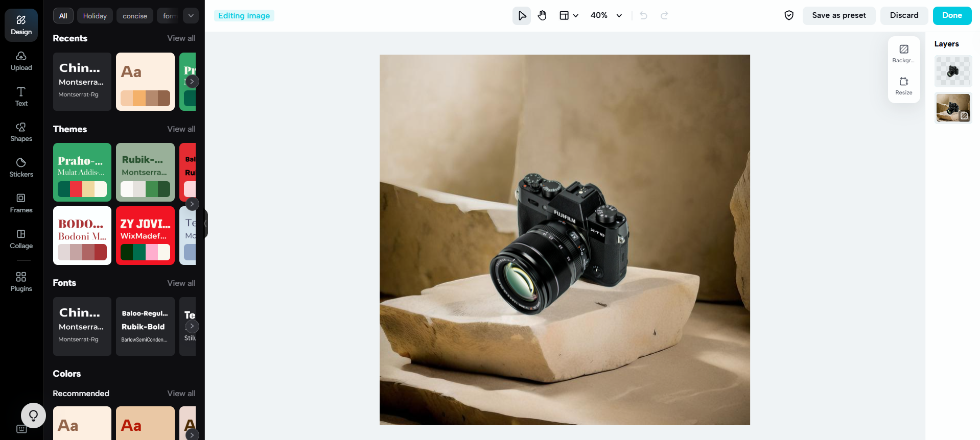Screen dimensions: 980x440
Task: Apply second recommended tan Aa color
Action: point(145,423)
